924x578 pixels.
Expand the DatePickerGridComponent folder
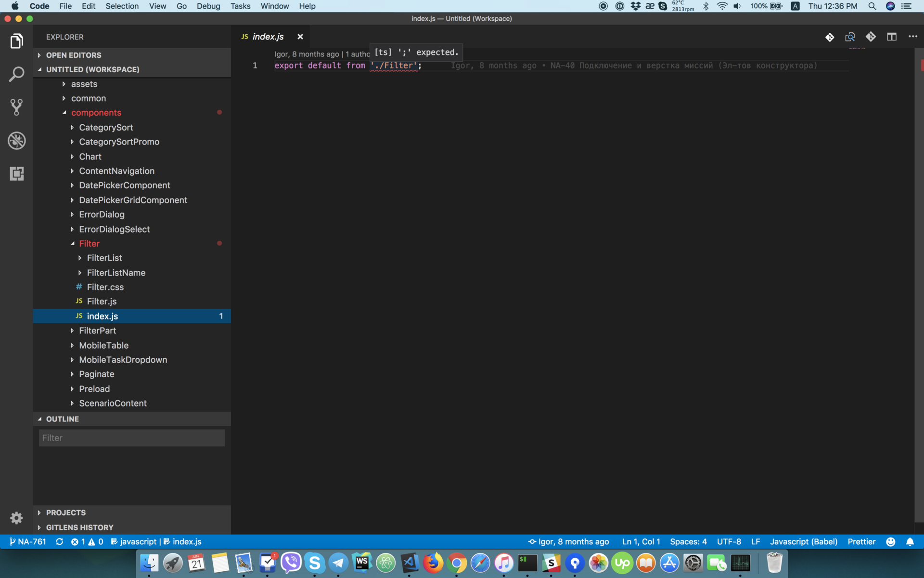[133, 200]
